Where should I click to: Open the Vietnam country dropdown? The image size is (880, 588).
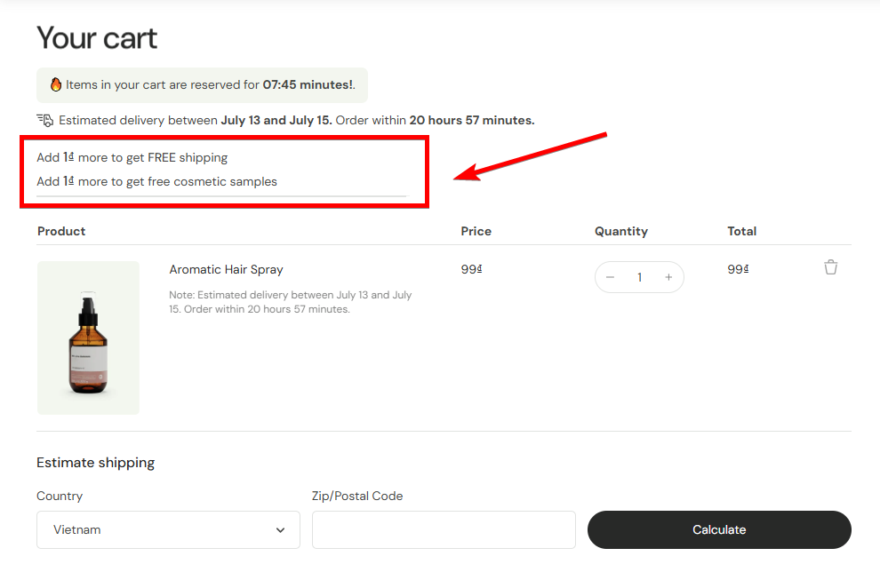pos(168,529)
